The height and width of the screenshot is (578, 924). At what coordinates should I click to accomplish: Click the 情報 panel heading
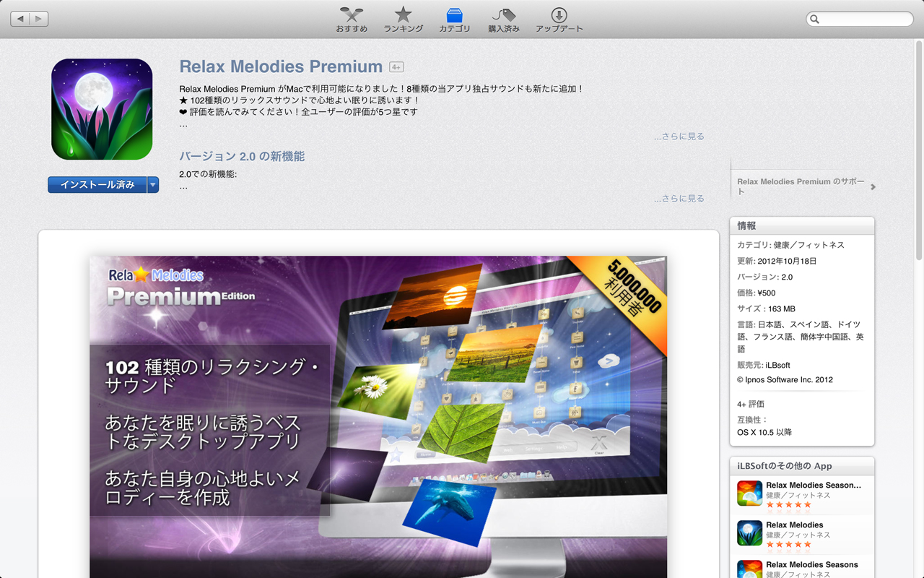tap(746, 226)
